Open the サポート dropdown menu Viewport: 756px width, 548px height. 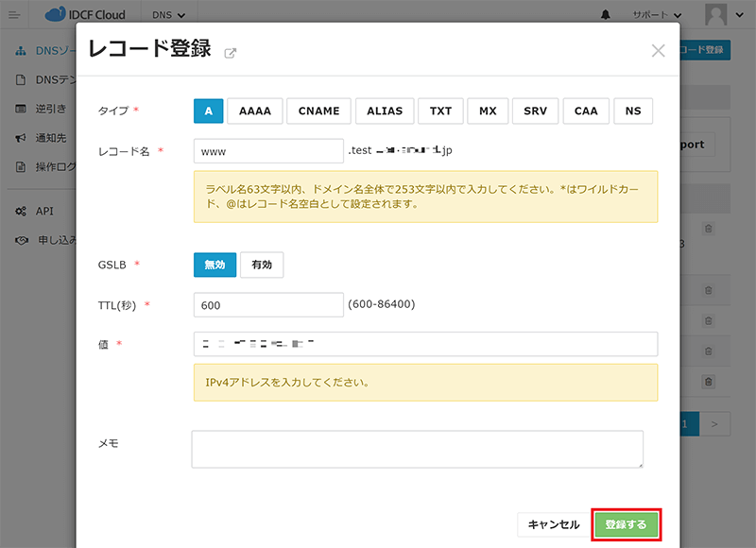coord(657,15)
